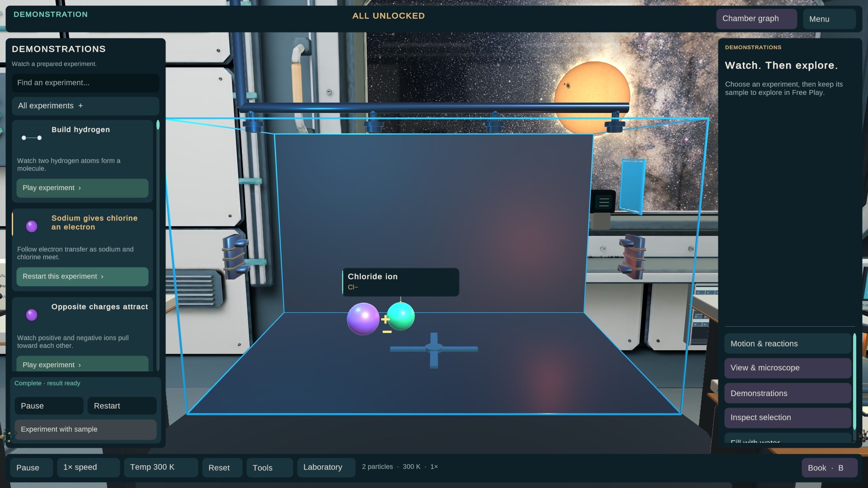Click Experiment with sample button

pos(85,429)
